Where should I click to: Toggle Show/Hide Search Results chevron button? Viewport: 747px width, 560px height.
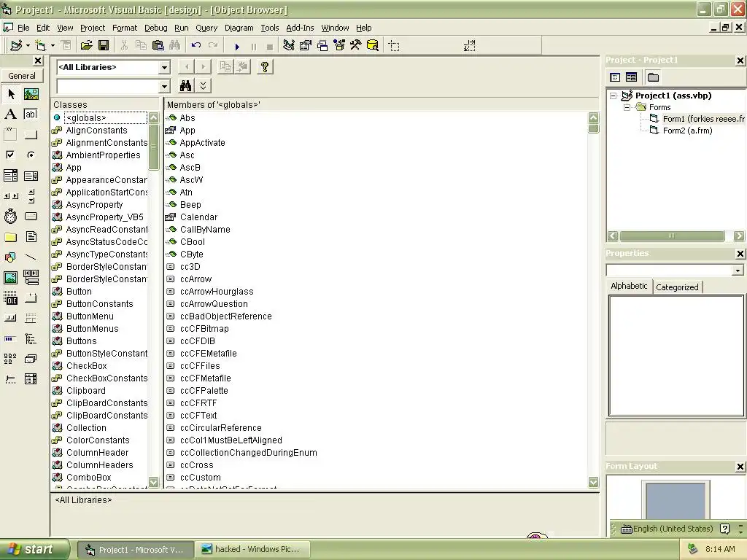click(203, 86)
